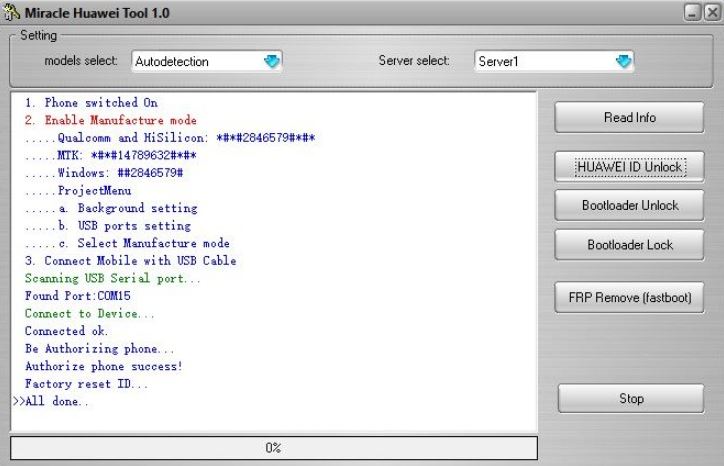Image resolution: width=724 pixels, height=466 pixels.
Task: Close the Miracle Huawei Tool window
Action: pyautogui.click(x=712, y=12)
